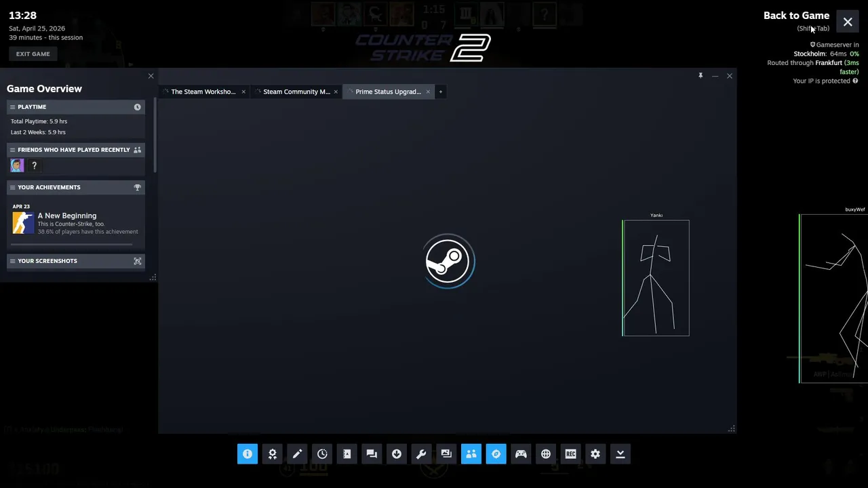Screen dimensions: 868x488
Task: Click the unknown friend question mark avatar
Action: pos(34,165)
